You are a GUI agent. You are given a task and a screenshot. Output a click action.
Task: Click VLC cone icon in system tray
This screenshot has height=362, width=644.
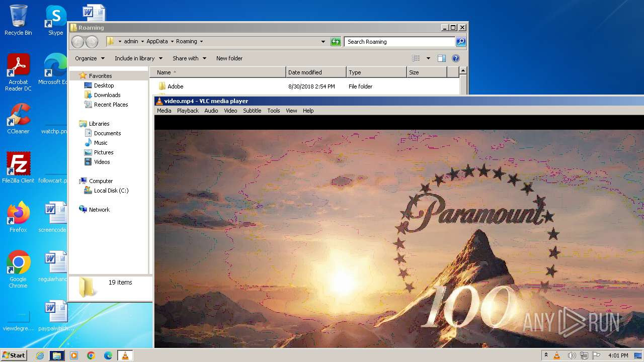click(557, 355)
